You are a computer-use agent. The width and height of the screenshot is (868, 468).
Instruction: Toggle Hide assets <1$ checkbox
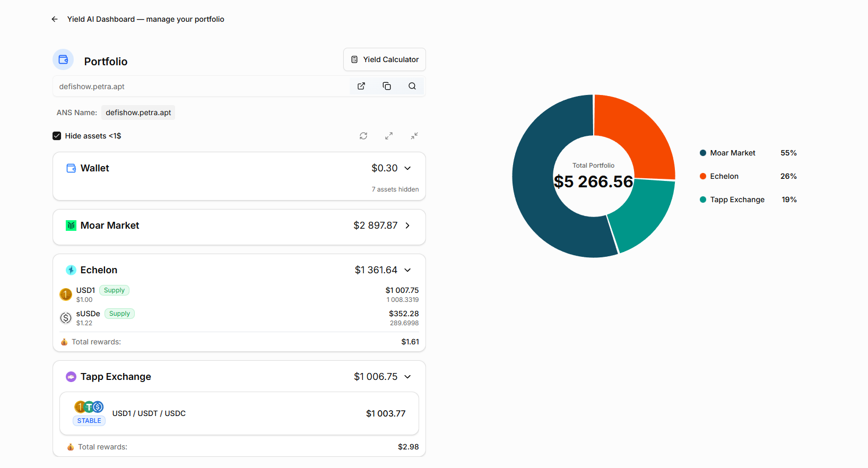coord(57,136)
